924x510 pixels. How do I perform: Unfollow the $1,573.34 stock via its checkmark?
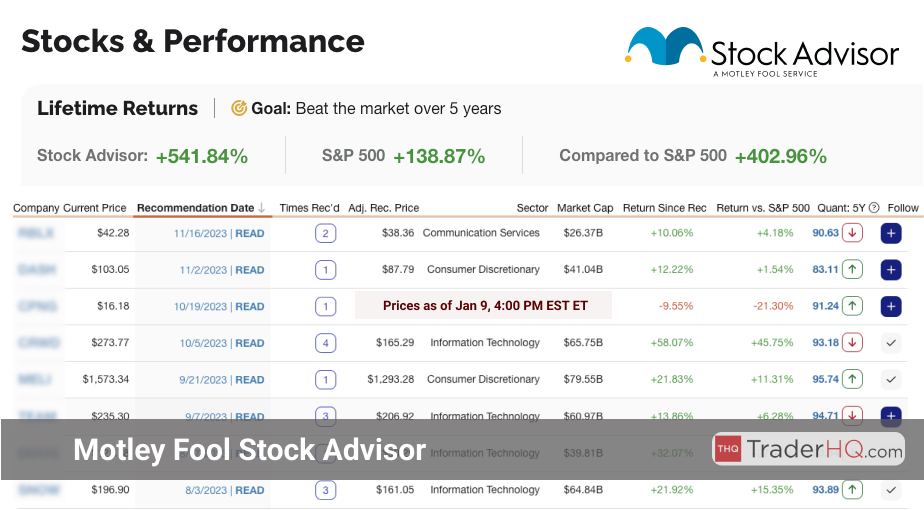click(x=891, y=380)
